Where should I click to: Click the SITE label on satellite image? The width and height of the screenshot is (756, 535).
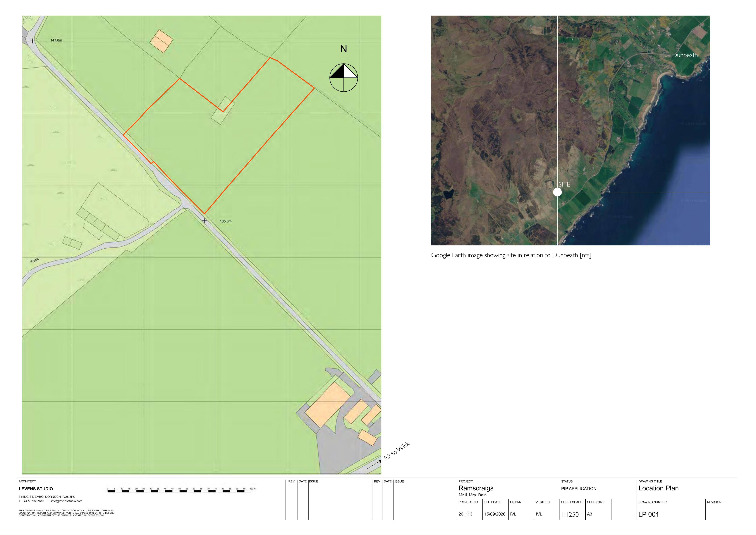click(x=564, y=184)
